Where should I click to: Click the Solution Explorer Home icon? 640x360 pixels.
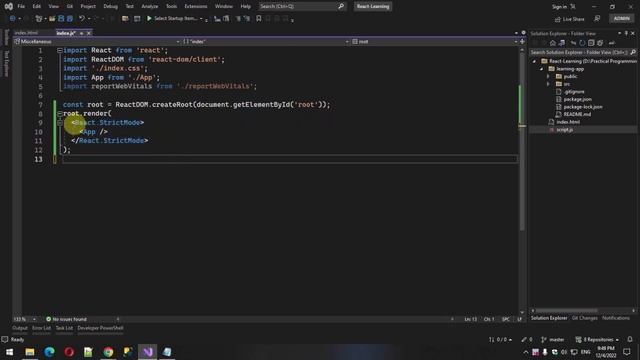(x=553, y=43)
